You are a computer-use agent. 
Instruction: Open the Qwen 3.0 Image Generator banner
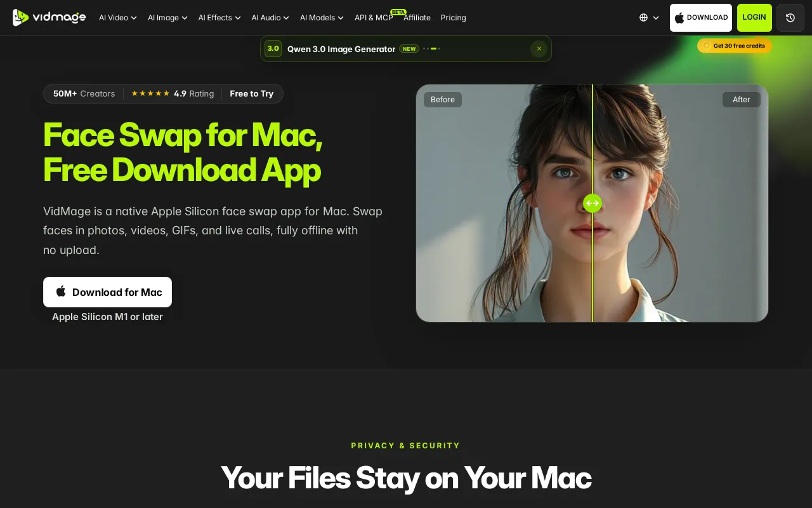pos(406,49)
